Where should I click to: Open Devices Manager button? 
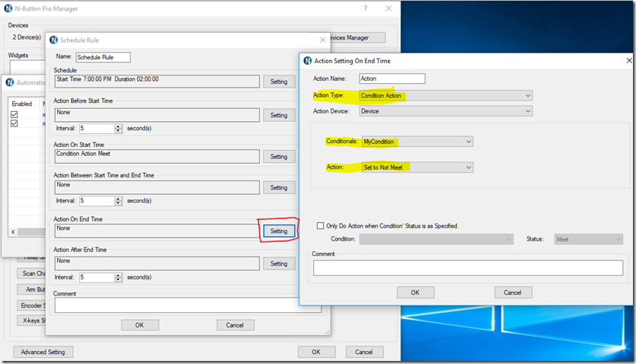[x=357, y=38]
